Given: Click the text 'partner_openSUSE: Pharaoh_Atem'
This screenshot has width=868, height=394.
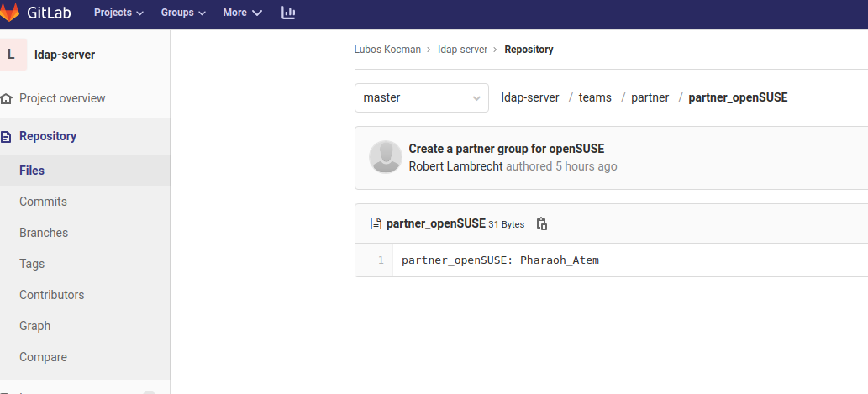Looking at the screenshot, I should [x=501, y=260].
